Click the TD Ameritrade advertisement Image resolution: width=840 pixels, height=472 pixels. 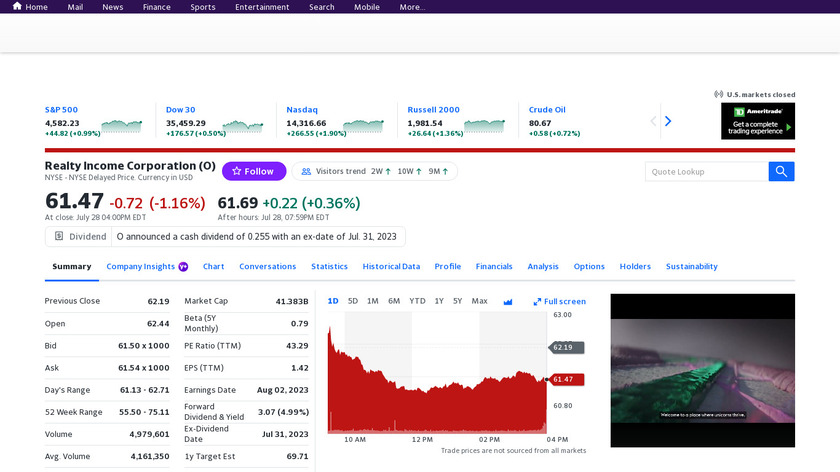point(758,121)
